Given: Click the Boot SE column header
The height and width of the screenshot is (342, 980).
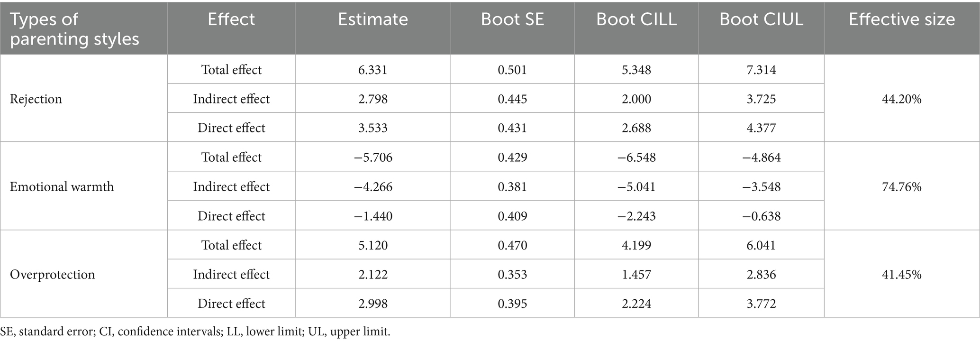Looking at the screenshot, I should pyautogui.click(x=512, y=19).
